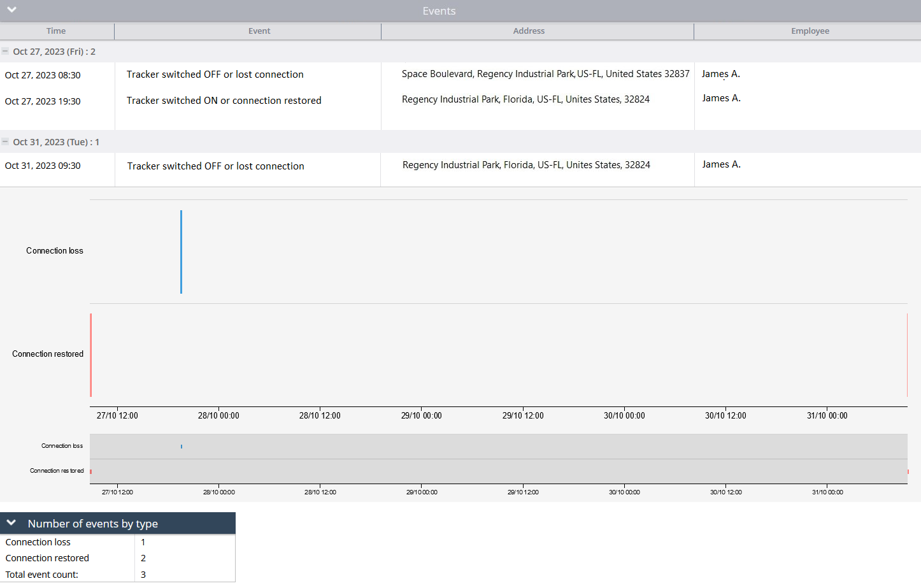Click the Space Boulevard address entry
Viewport: 921px width, 588px height.
[x=545, y=74]
